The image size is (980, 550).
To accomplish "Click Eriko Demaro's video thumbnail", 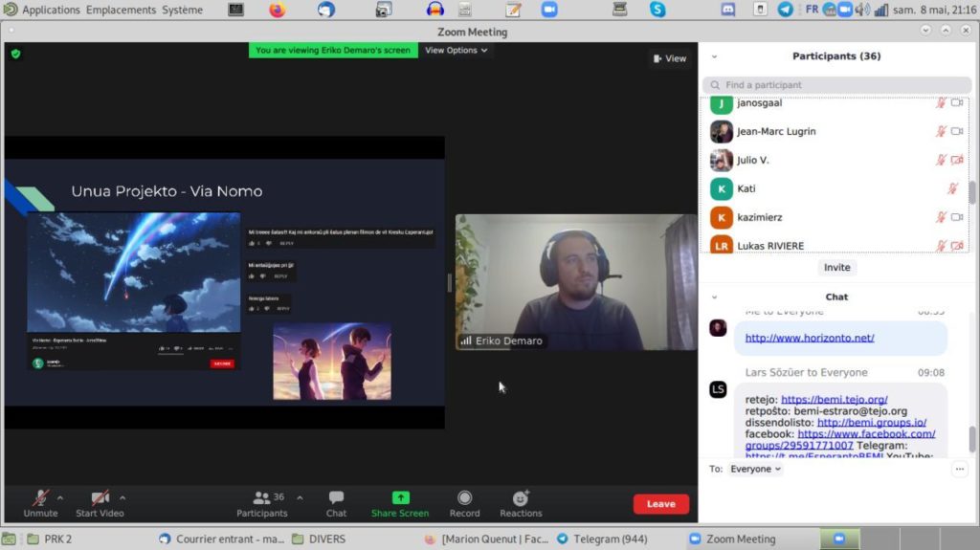I will [x=575, y=282].
